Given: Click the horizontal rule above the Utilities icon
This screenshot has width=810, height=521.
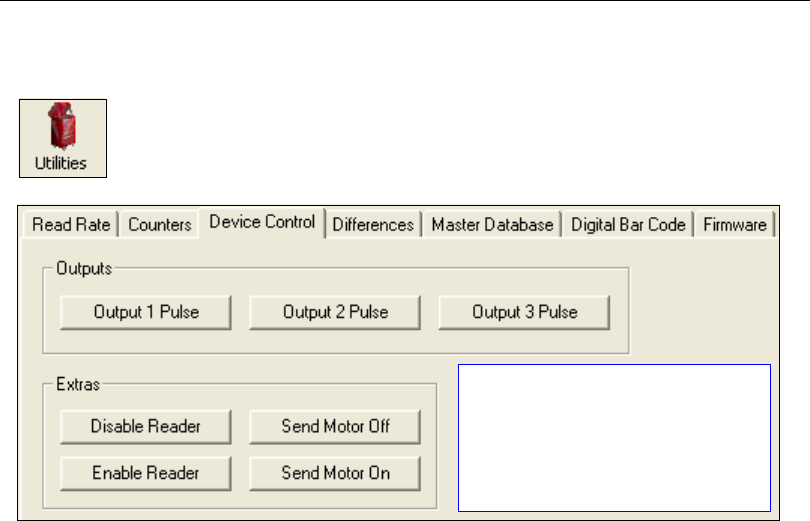Looking at the screenshot, I should coord(405,2).
